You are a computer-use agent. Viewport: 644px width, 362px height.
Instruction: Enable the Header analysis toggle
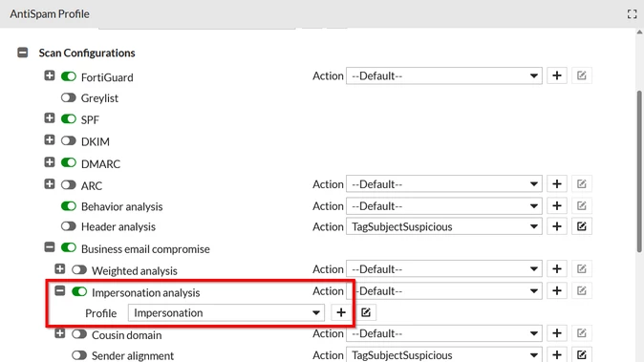(x=69, y=226)
